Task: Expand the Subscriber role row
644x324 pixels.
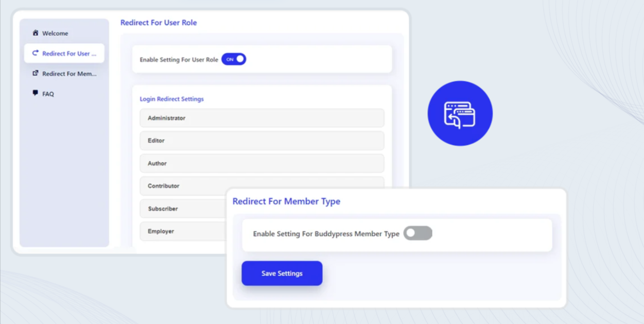Action: point(183,209)
